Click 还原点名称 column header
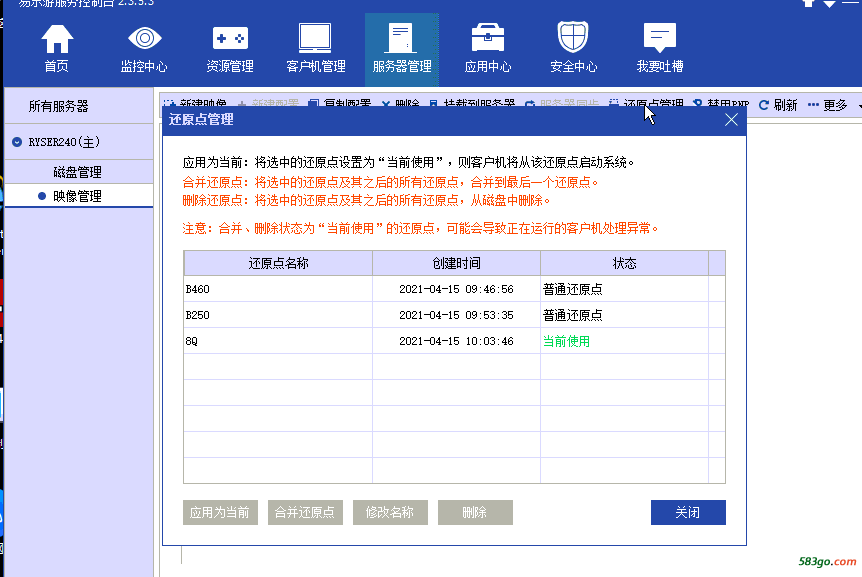862x577 pixels. pyautogui.click(x=278, y=263)
